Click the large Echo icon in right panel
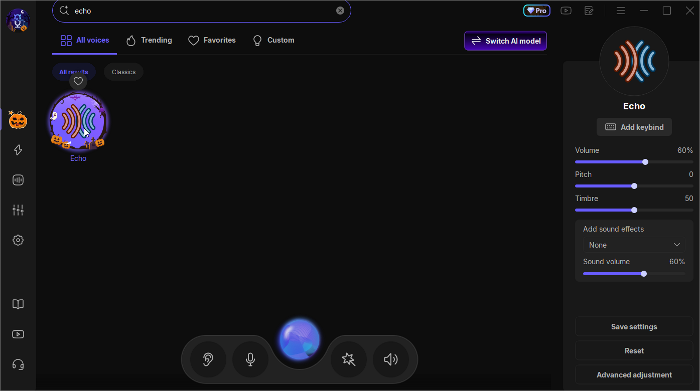Viewport: 700px width, 391px height. coord(634,61)
